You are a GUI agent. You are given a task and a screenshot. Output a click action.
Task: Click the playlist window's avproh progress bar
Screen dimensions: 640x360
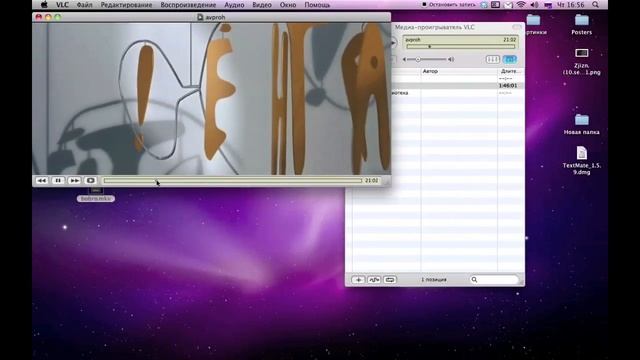(x=460, y=47)
